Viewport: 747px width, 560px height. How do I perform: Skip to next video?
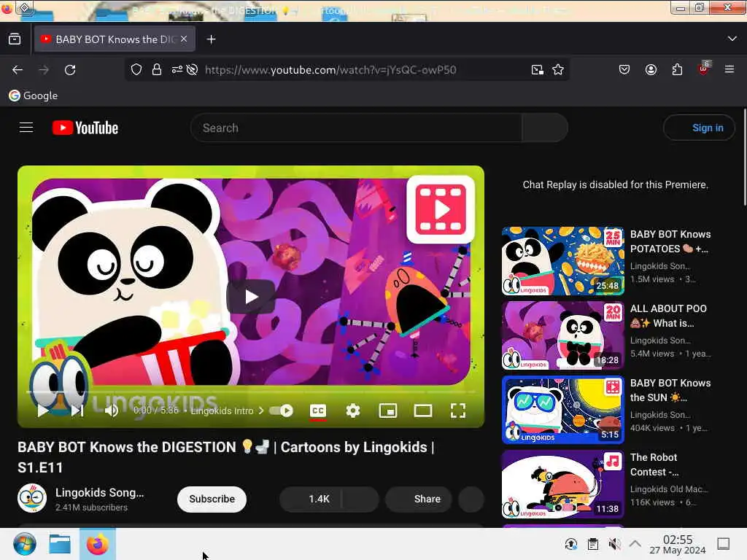[x=77, y=411]
